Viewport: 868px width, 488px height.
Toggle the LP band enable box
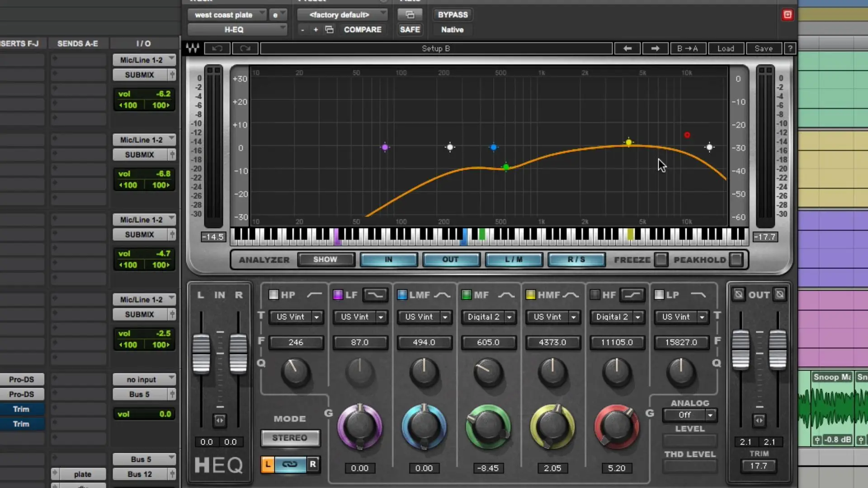pyautogui.click(x=659, y=295)
